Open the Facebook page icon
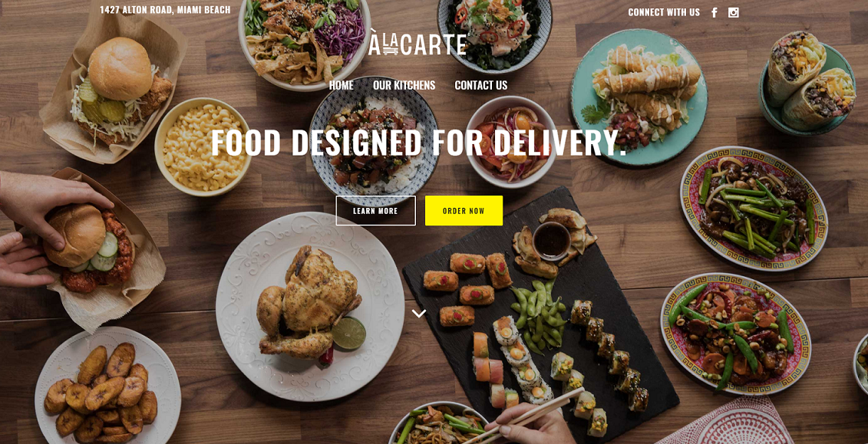Image resolution: width=868 pixels, height=444 pixels. point(714,13)
